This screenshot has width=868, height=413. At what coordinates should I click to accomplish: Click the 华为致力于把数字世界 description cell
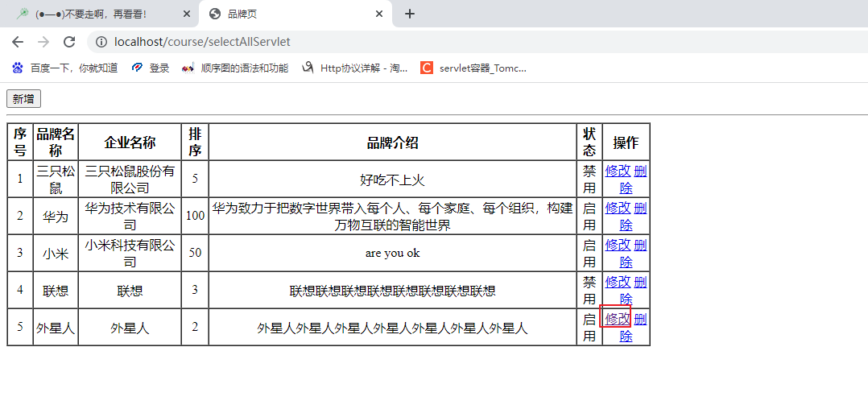coord(392,216)
